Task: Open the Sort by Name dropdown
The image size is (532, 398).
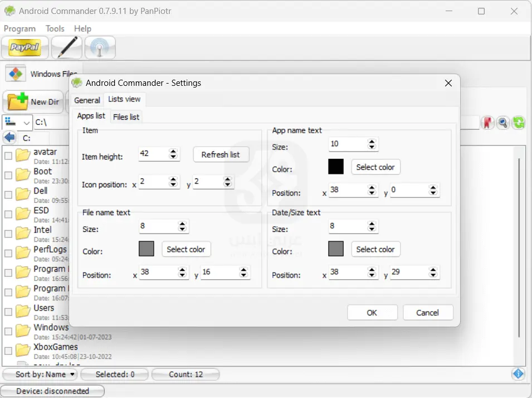Action: click(40, 374)
